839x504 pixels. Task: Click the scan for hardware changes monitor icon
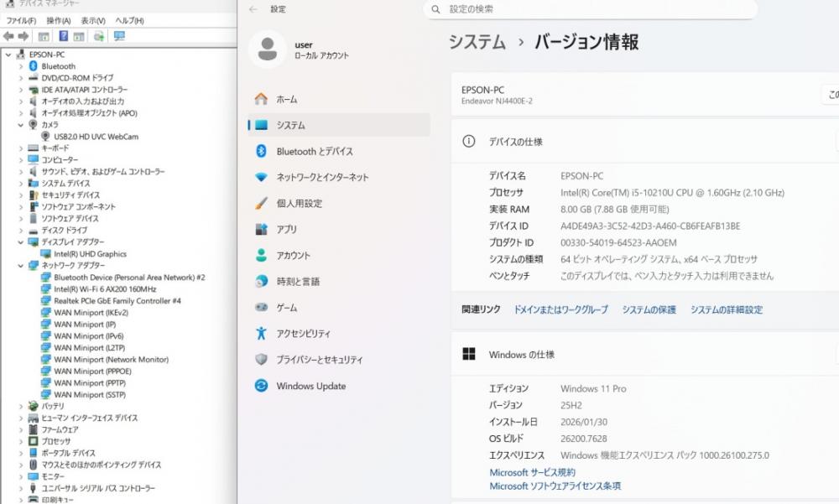[x=119, y=36]
